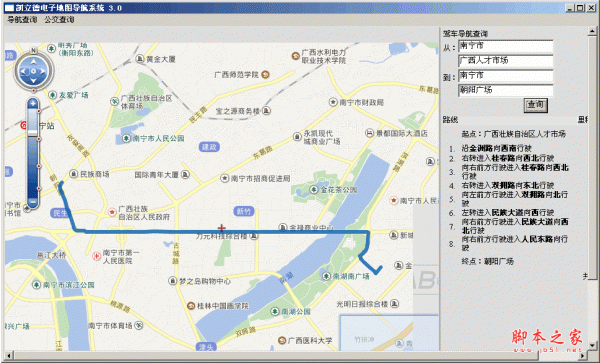Click the 南宁市第一人民医院 hospital icon
600x363 pixels.
pos(96,256)
